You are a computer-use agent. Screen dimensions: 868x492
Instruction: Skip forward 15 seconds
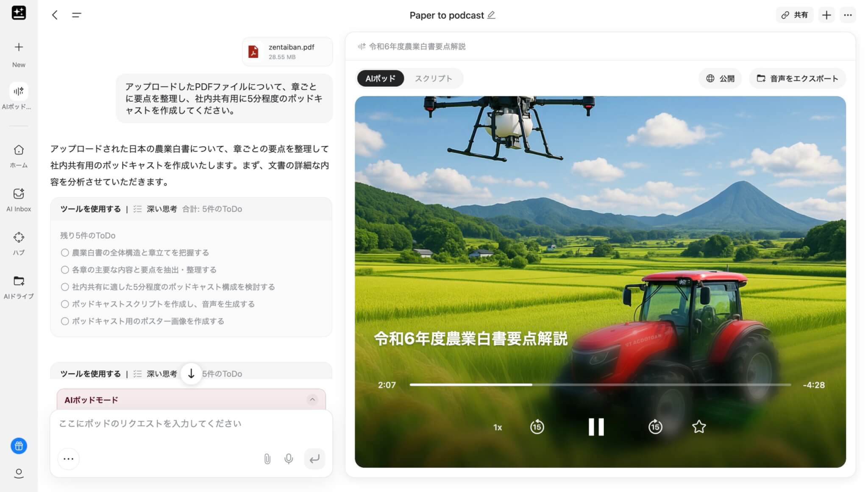click(x=655, y=427)
